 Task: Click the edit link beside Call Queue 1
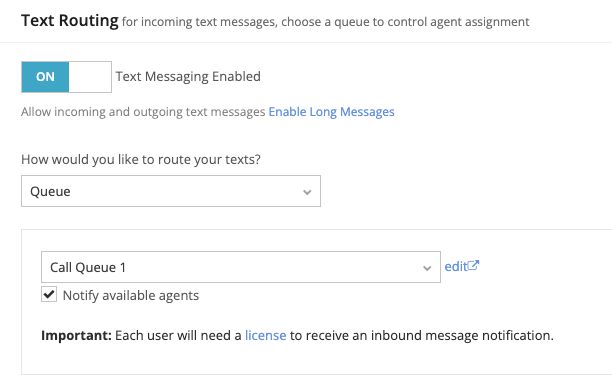coord(456,266)
